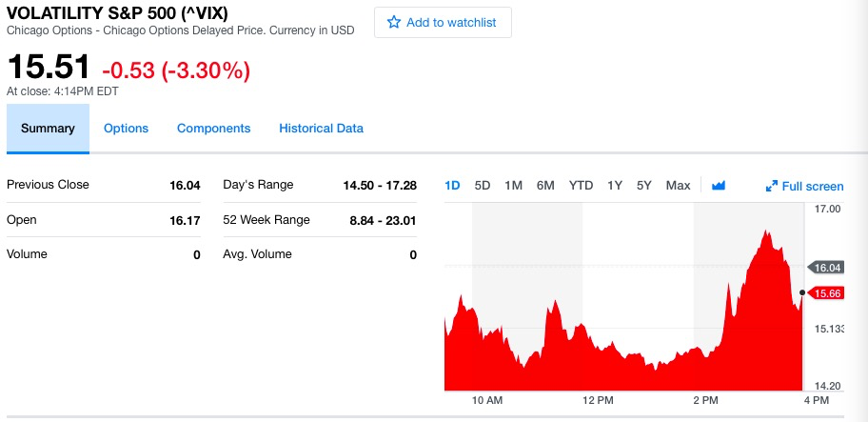Screen dimensions: 868x422
Task: Click the Full screen expand arrows icon
Action: [x=772, y=187]
